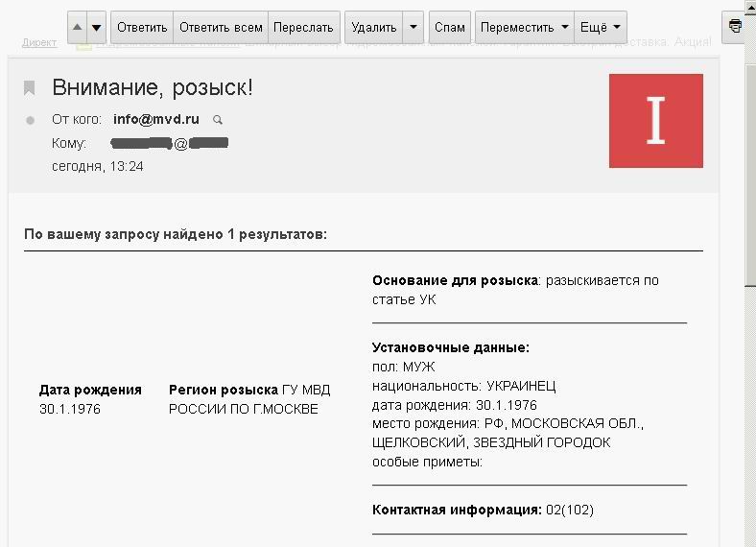Open the Ещё menu
Image resolution: width=756 pixels, height=547 pixels.
(601, 28)
